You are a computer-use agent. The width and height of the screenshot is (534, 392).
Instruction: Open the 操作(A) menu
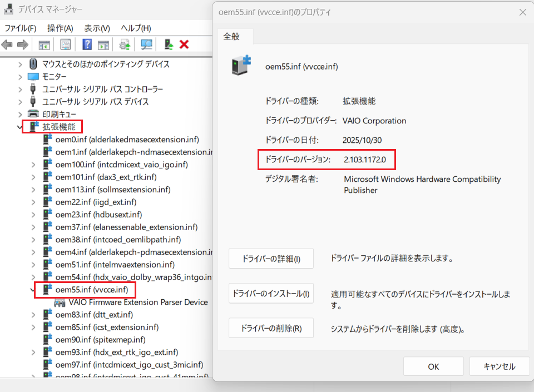[x=60, y=28]
